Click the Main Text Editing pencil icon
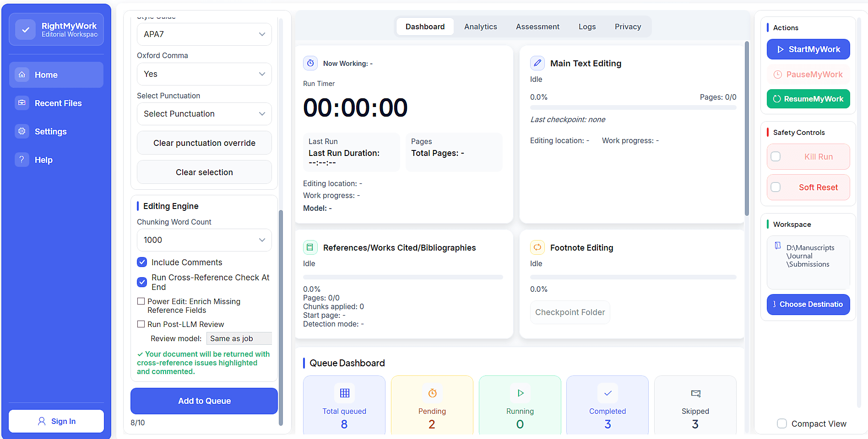Screen dimensions: 868x439 click(x=537, y=63)
